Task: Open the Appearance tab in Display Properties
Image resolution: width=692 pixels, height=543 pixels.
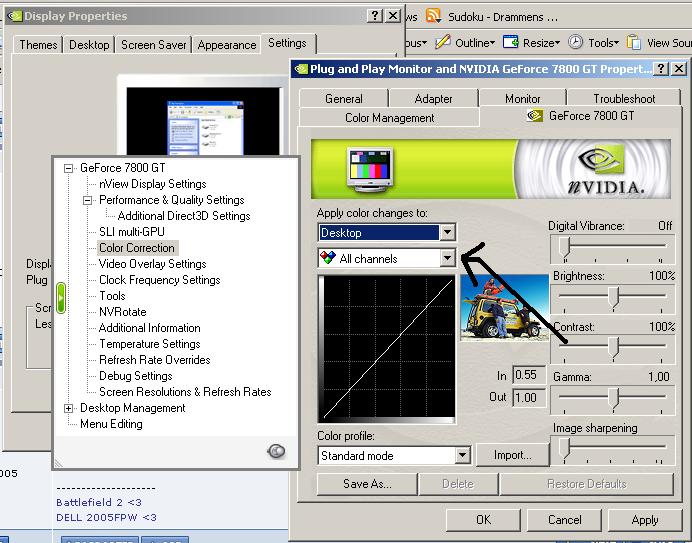Action: click(227, 45)
